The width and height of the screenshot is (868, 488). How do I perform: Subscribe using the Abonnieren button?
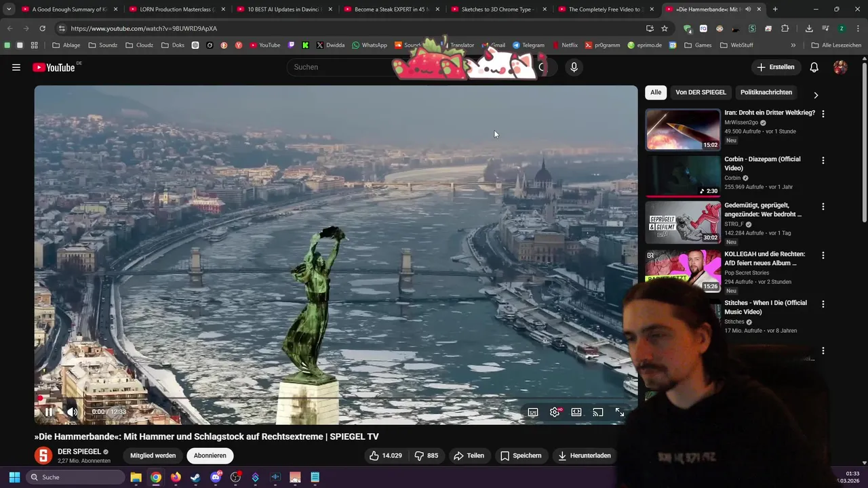(x=210, y=455)
